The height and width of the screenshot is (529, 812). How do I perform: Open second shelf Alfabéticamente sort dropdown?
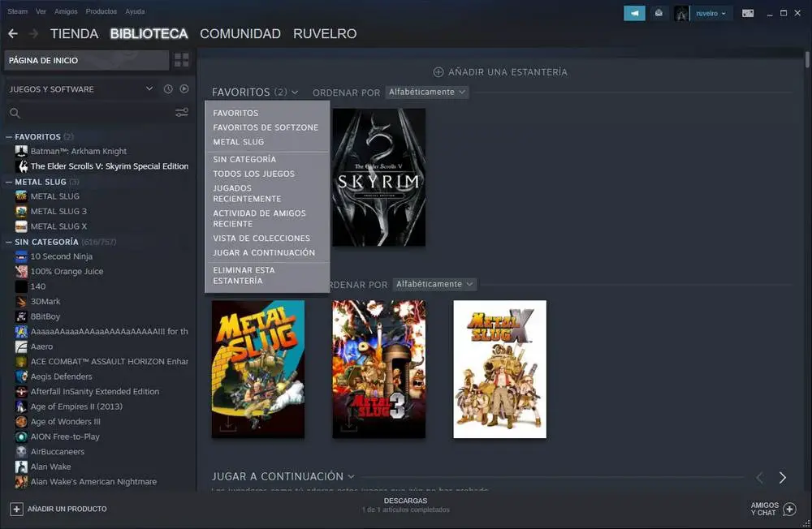(434, 284)
